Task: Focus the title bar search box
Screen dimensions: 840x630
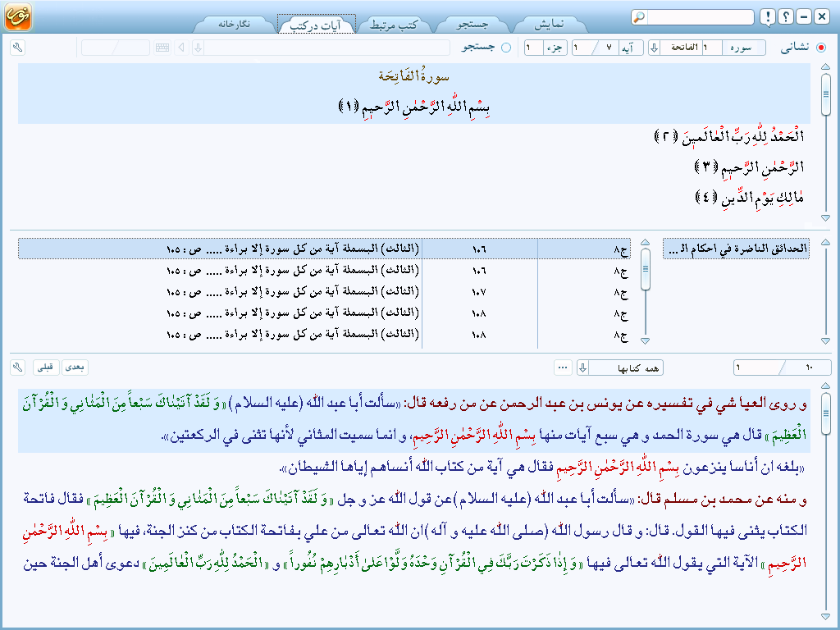Action: click(x=701, y=17)
